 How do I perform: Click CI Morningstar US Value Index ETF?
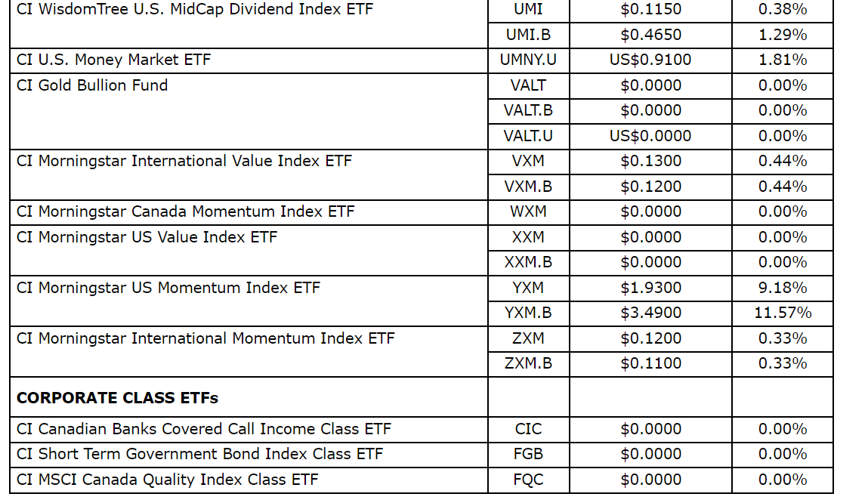(x=147, y=237)
